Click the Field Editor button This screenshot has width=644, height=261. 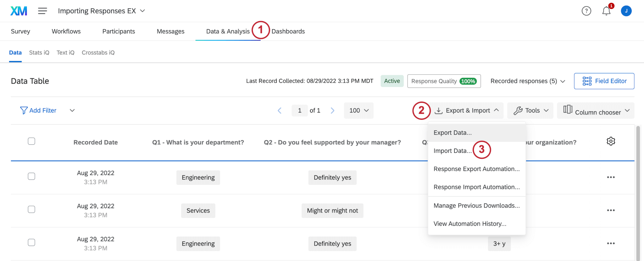tap(604, 81)
